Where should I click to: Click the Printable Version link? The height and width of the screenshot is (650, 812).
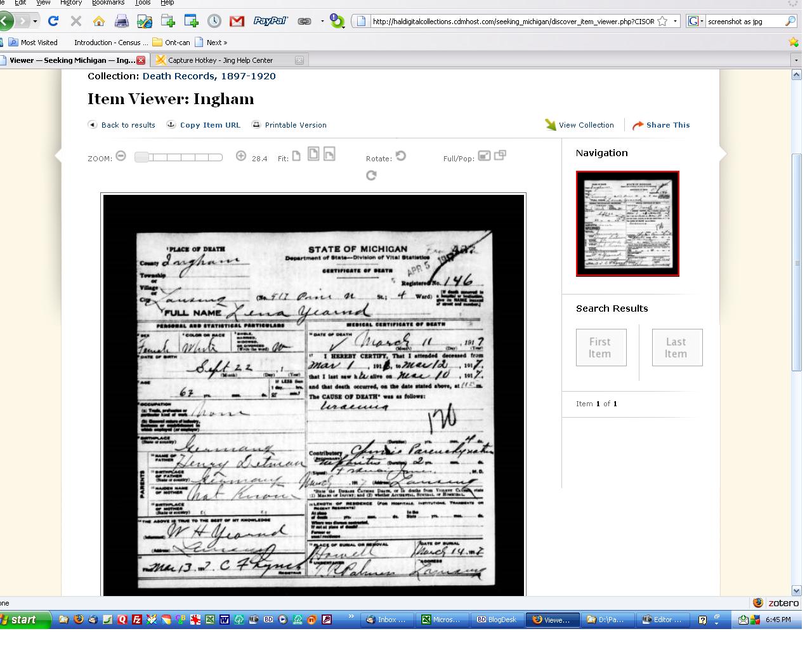click(x=296, y=125)
